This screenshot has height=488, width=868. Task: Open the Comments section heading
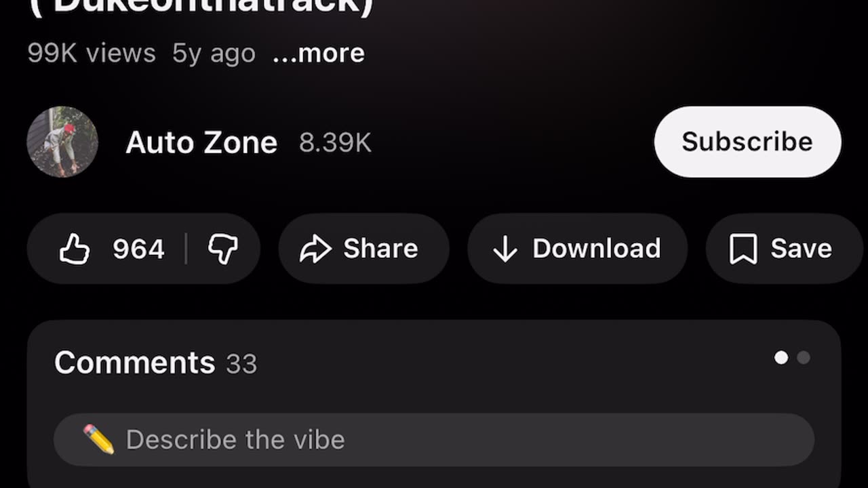[134, 363]
